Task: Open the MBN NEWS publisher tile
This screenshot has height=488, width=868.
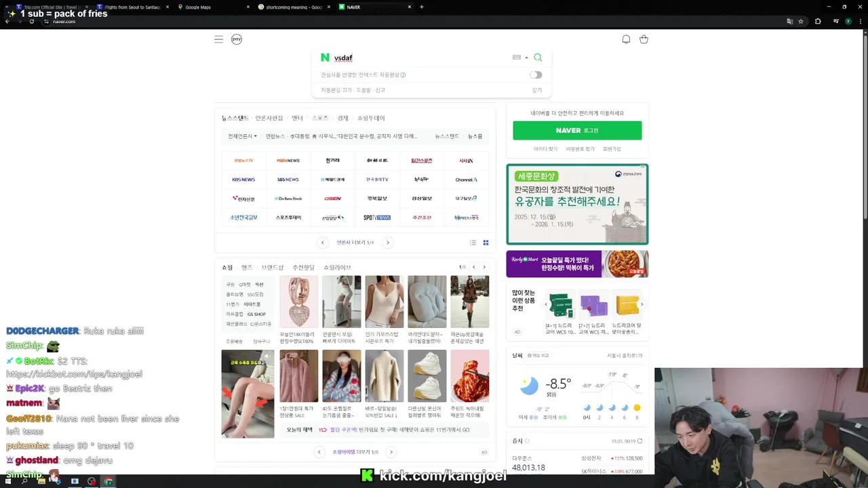Action: coord(288,161)
